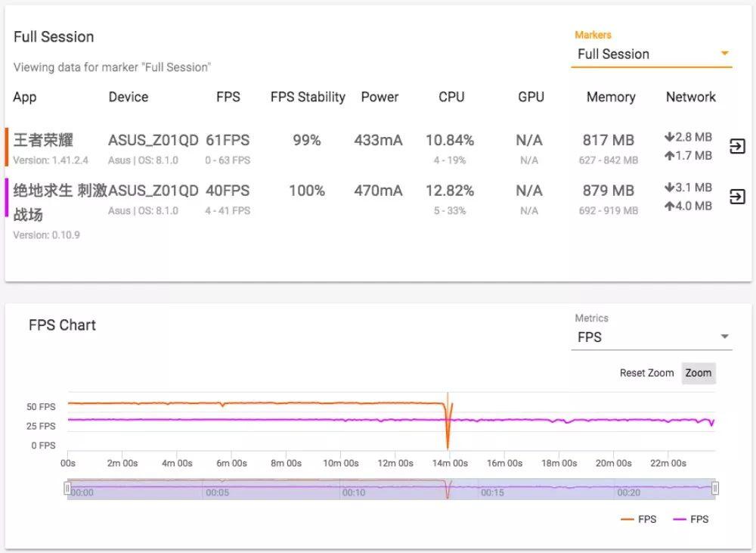Click the 61FPS value
Image resolution: width=756 pixels, height=553 pixels.
[x=228, y=140]
